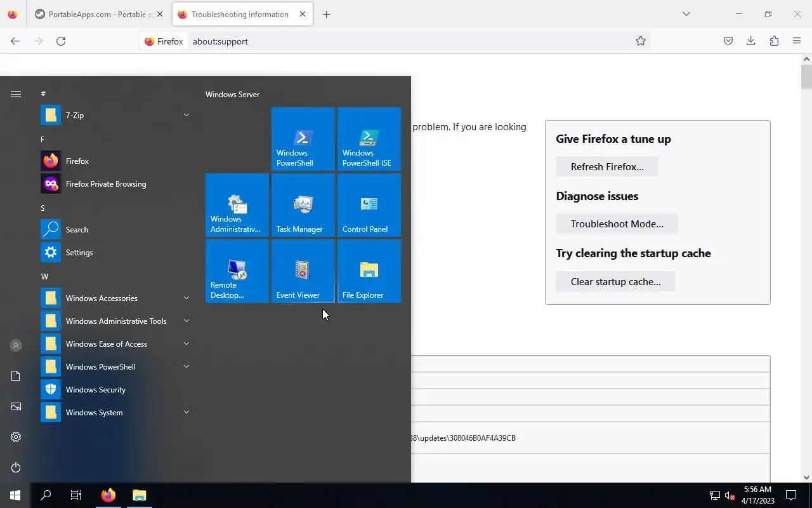Expand the Windows System folder

[x=117, y=413]
